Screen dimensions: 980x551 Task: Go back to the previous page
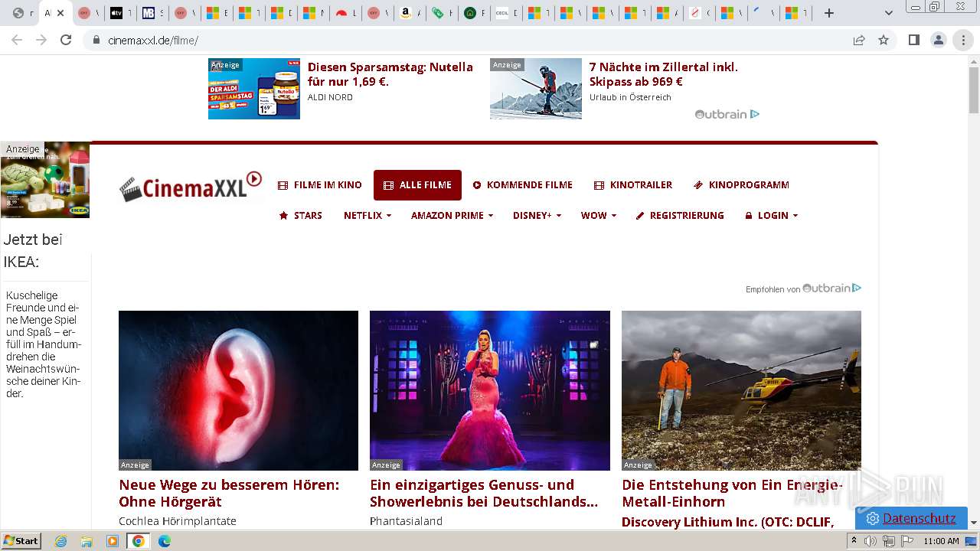click(17, 41)
